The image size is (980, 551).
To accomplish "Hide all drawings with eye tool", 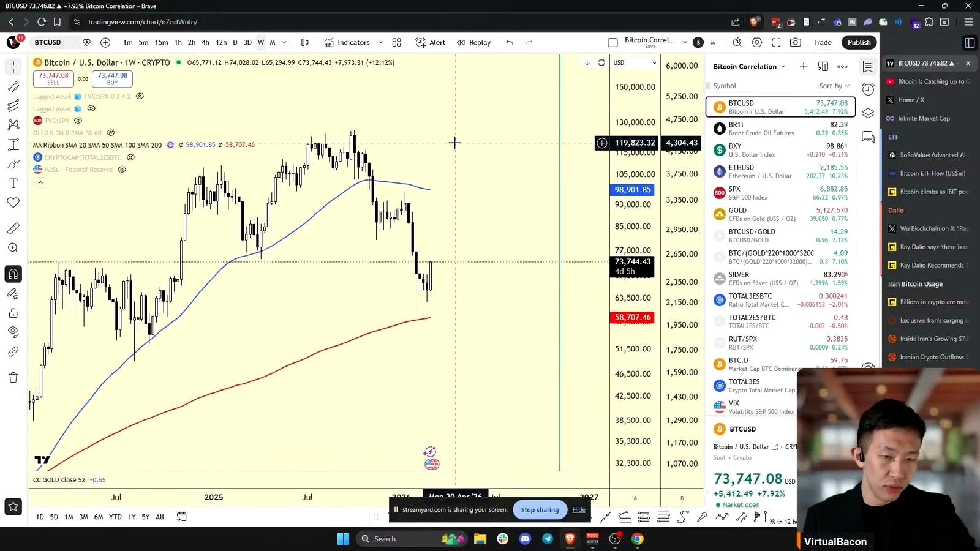I will point(13,332).
